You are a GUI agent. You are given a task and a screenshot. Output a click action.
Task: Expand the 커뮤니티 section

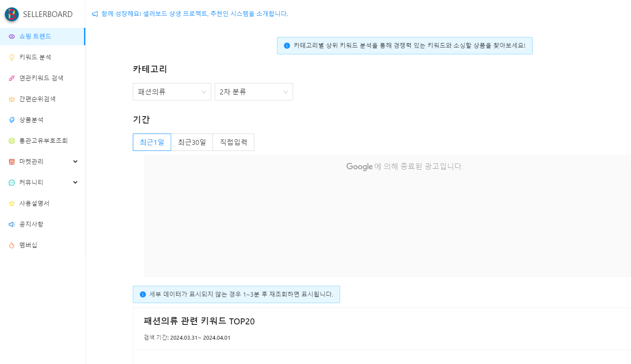tap(42, 182)
